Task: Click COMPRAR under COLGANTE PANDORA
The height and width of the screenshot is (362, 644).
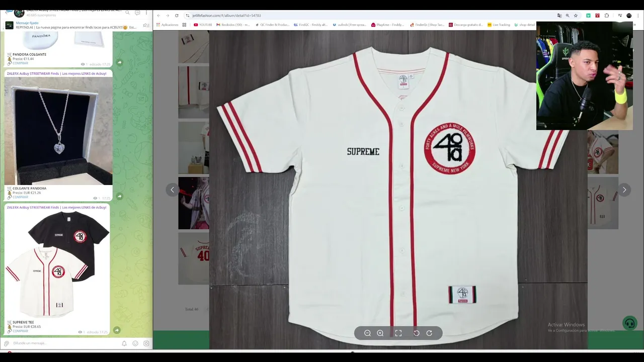Action: coord(20,197)
